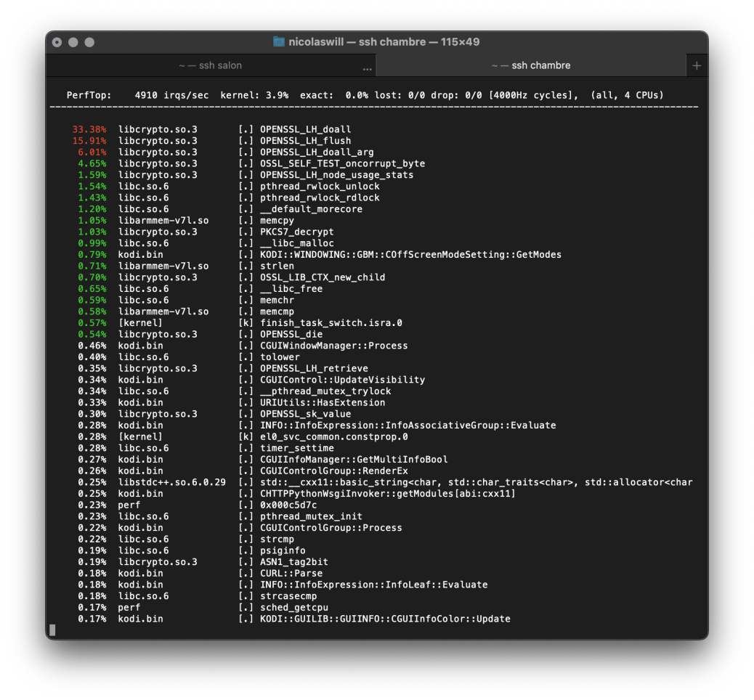
Task: Click the PerfTop header status line
Action: click(365, 95)
